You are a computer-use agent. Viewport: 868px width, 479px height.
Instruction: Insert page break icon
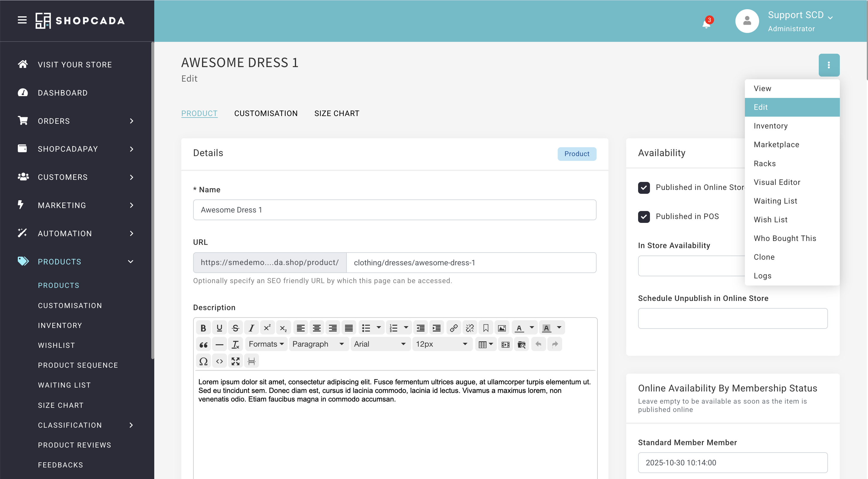point(251,361)
